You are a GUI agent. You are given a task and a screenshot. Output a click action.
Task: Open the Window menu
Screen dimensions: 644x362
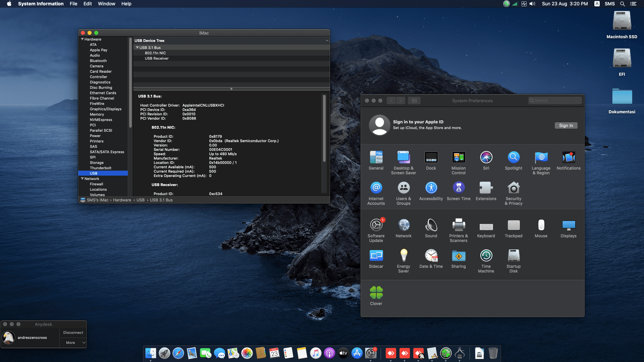(x=106, y=4)
